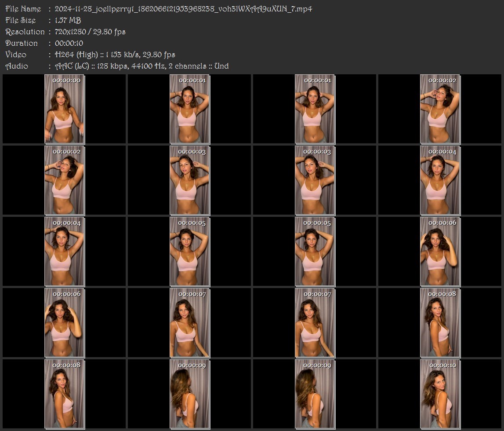Click the video thumbnail stamped 00:00:00
The image size is (504, 431).
pyautogui.click(x=65, y=109)
